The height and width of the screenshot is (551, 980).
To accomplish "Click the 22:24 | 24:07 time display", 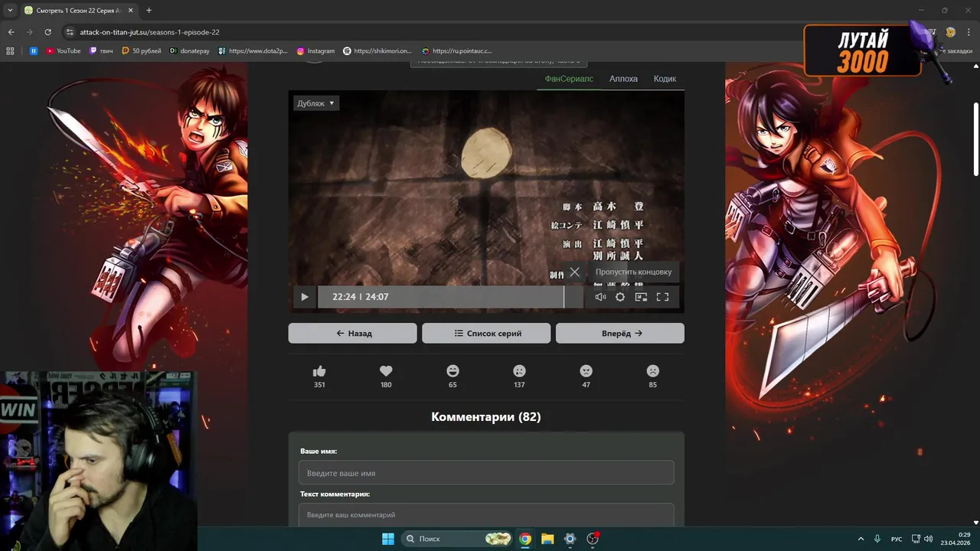I will pyautogui.click(x=361, y=297).
